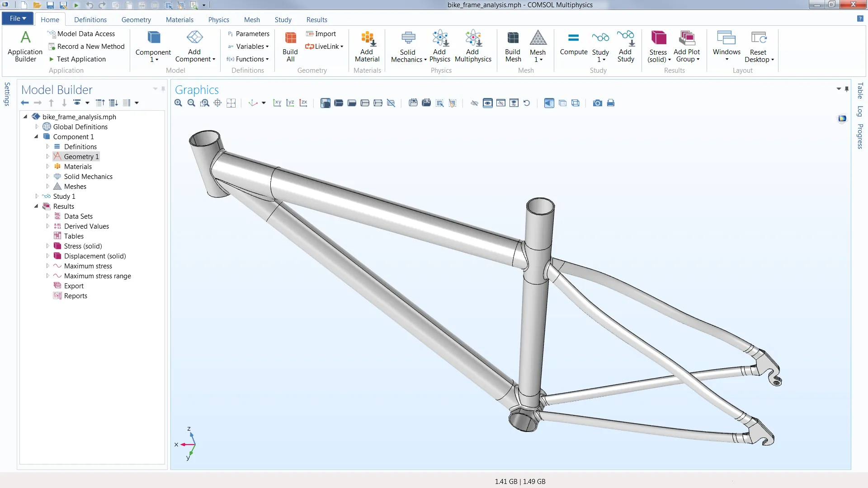Select Stress (solid) plot group node

[83, 246]
